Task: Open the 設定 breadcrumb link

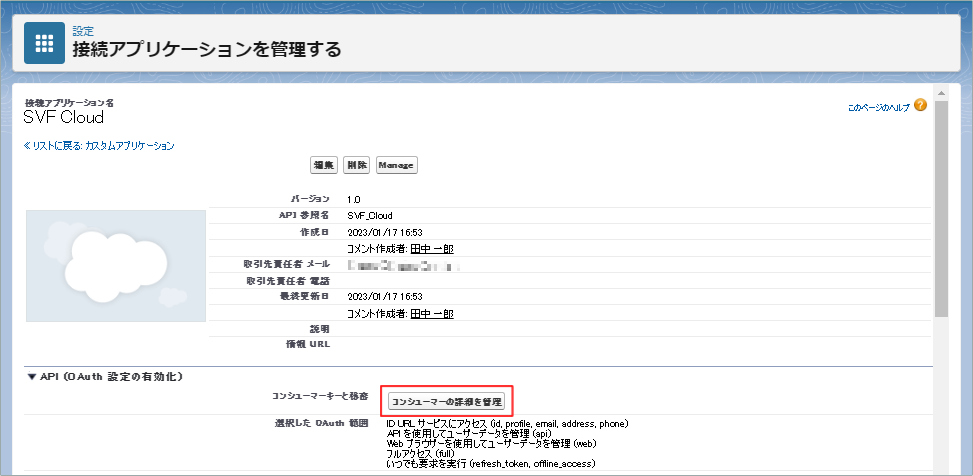Action: 83,31
